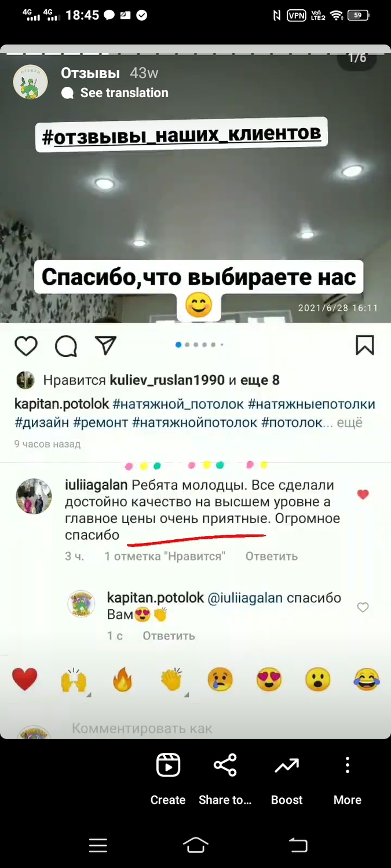Like kapitan.potolok's reply with heart outline
Image resolution: width=391 pixels, height=868 pixels.
coord(363,608)
